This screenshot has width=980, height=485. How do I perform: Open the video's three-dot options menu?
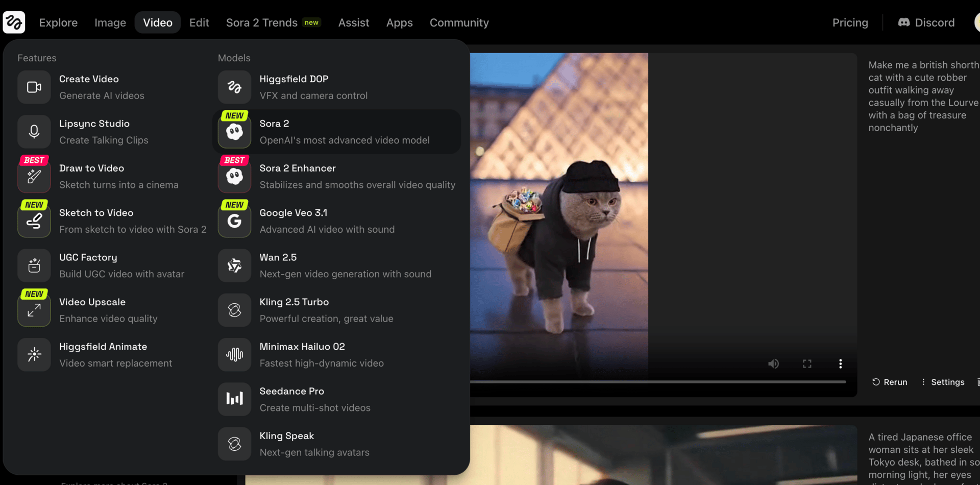[x=840, y=363]
